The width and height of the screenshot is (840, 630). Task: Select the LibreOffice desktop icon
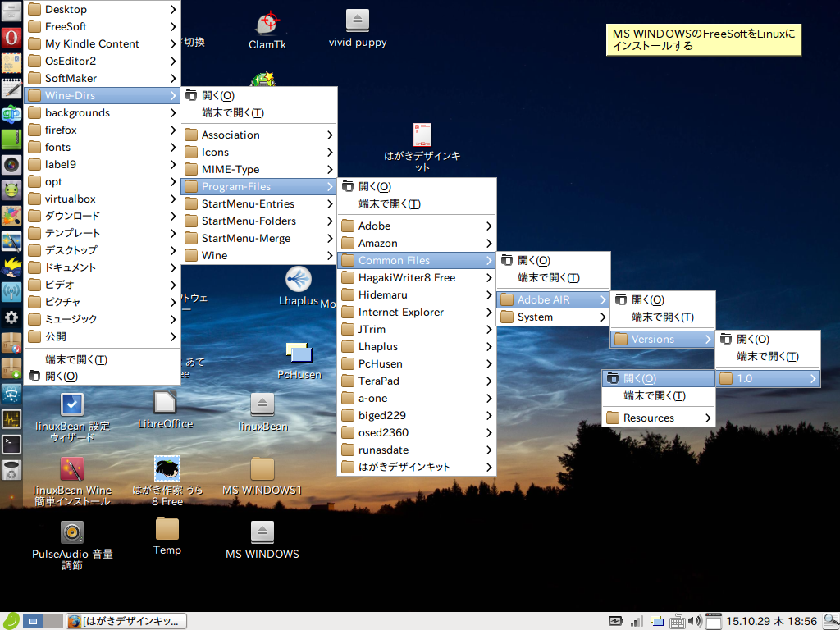tap(165, 410)
